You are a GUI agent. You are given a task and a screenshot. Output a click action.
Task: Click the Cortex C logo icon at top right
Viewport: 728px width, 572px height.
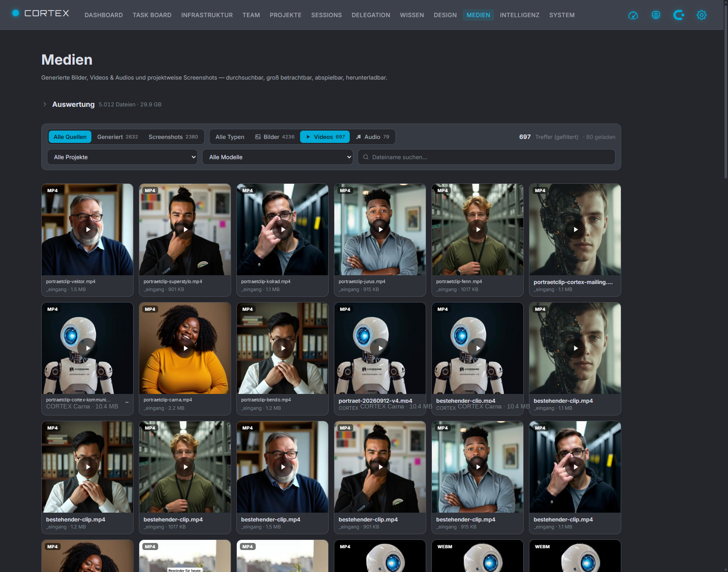679,15
